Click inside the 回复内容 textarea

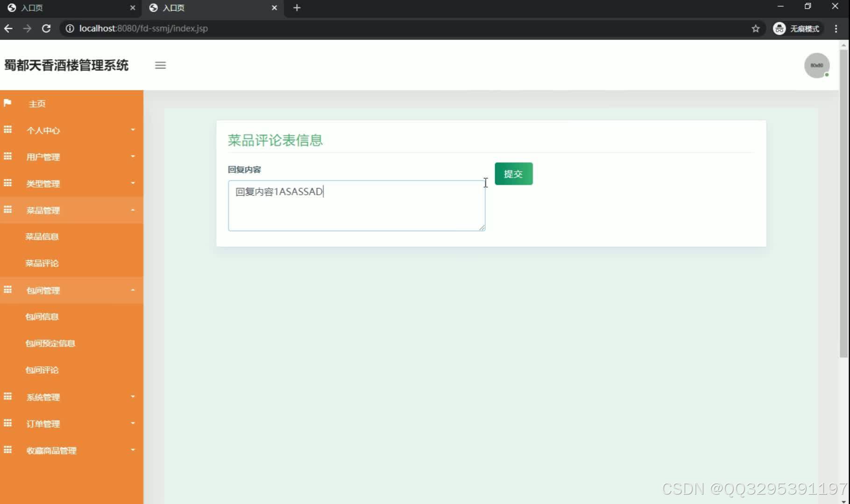point(356,206)
